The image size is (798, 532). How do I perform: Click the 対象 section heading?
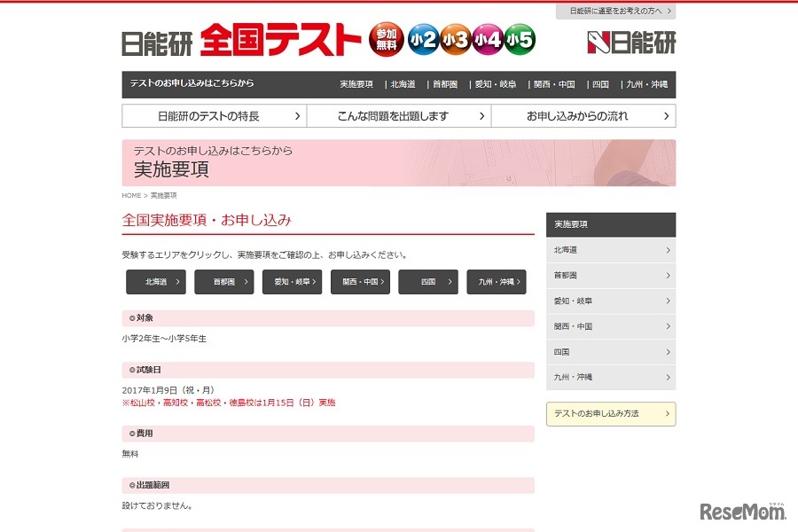(x=328, y=318)
